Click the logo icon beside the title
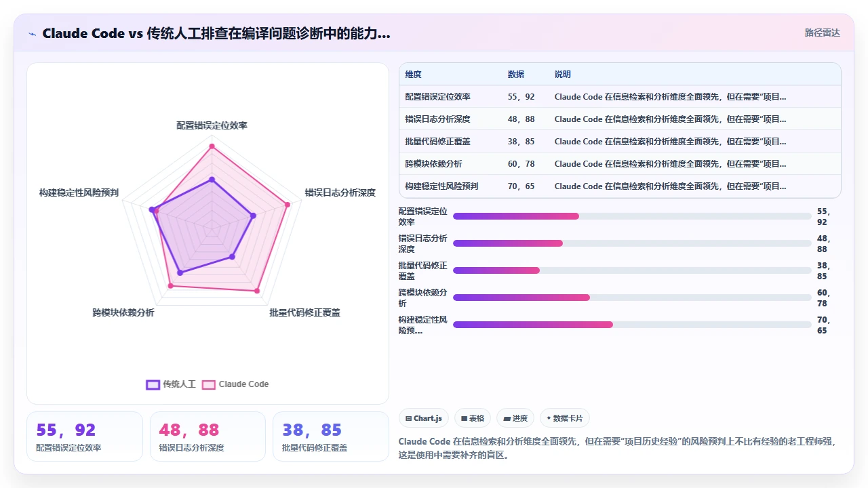Screen dimensions: 868x488 pos(32,34)
